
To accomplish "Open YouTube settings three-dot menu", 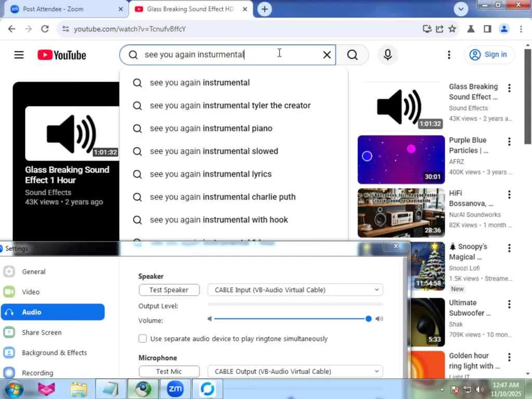I will 449,55.
